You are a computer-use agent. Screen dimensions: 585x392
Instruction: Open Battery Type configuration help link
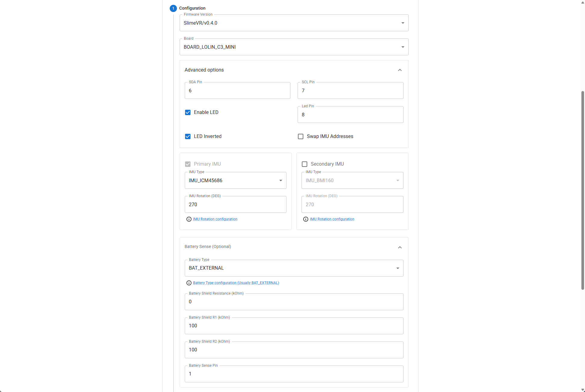tap(236, 283)
